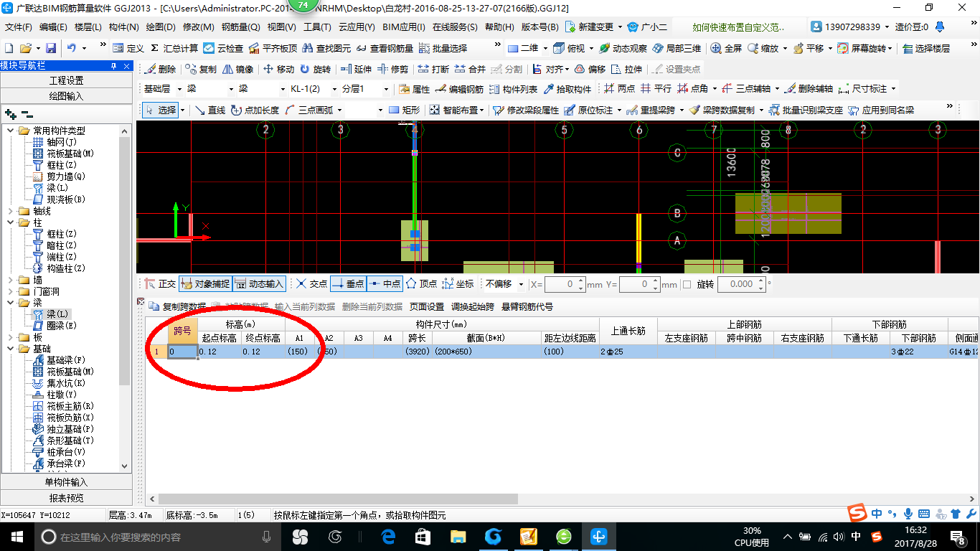Viewport: 980px width, 551px height.
Task: Click 旋转 rotate tool
Action: point(315,70)
